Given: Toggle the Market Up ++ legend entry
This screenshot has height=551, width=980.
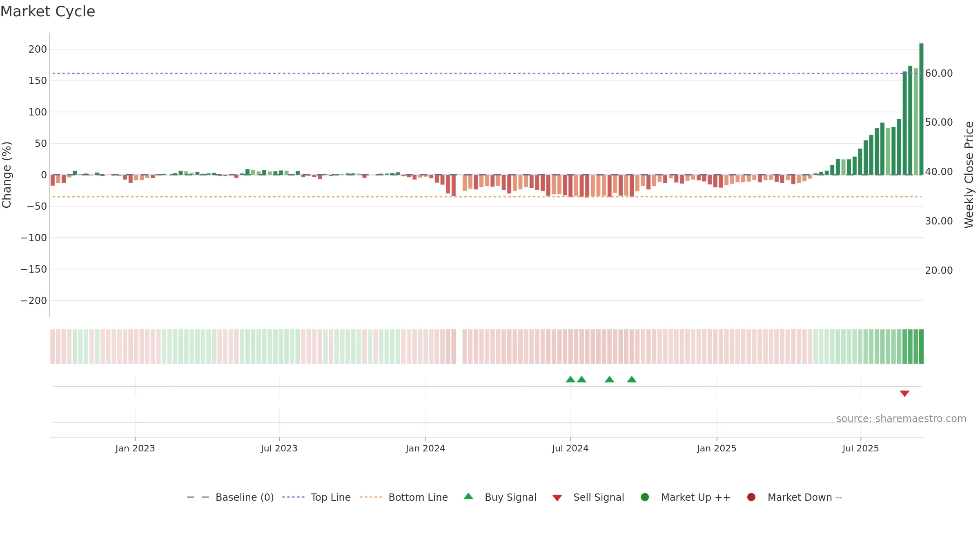Looking at the screenshot, I should [x=686, y=497].
